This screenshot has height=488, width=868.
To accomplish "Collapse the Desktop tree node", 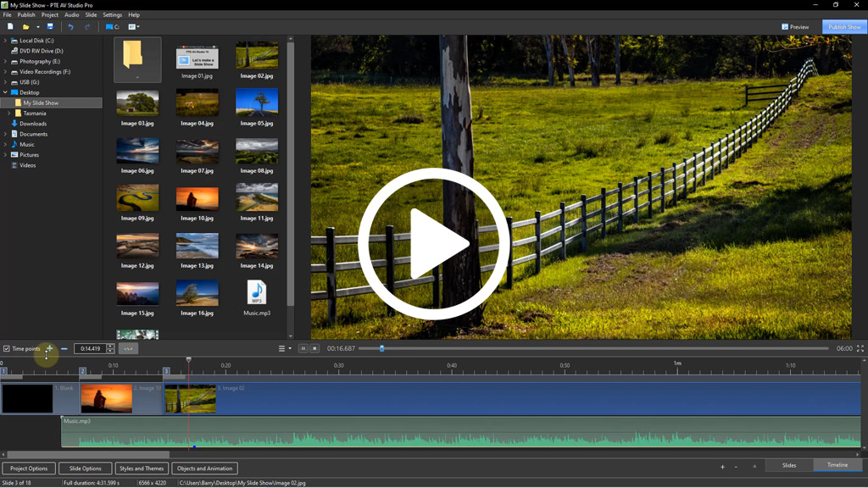I will 6,92.
